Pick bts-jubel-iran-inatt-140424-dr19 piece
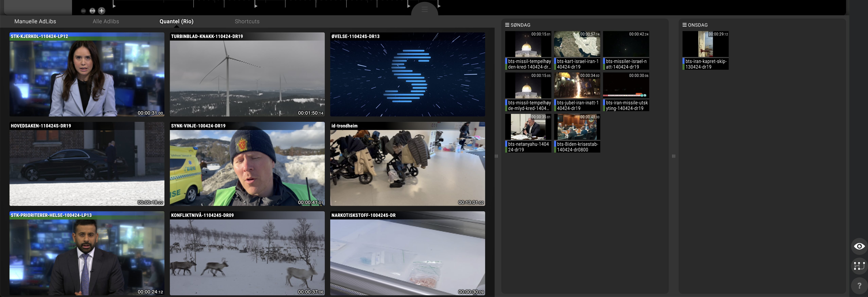Viewport: 868px width, 297px height. coord(577,92)
